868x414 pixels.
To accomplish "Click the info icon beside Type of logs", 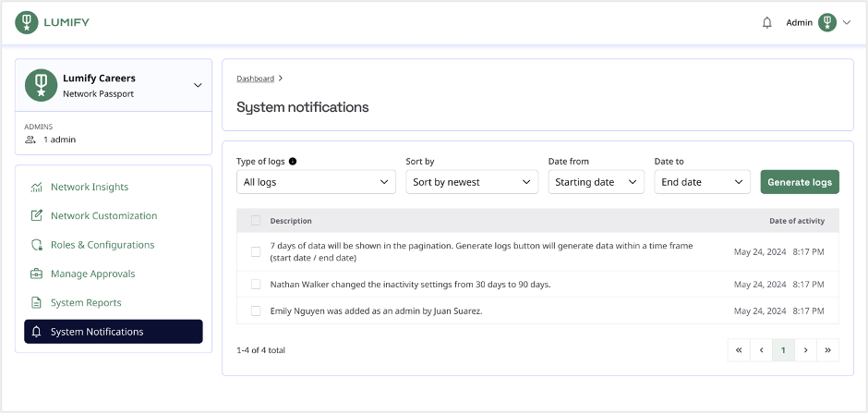I will [x=293, y=162].
